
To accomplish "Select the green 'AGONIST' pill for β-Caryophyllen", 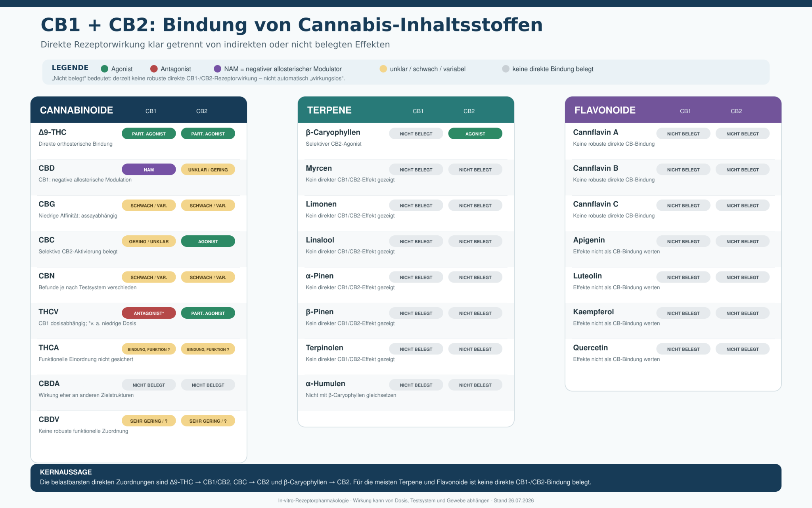I will coord(475,134).
